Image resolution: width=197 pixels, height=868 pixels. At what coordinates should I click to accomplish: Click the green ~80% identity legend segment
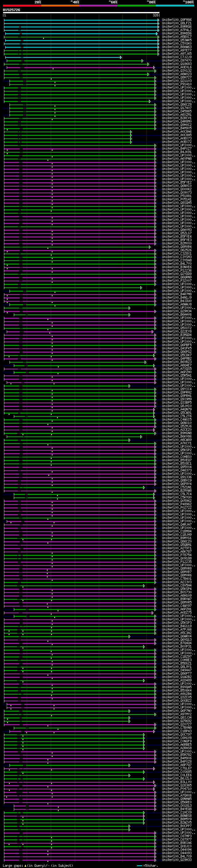coord(137,6)
